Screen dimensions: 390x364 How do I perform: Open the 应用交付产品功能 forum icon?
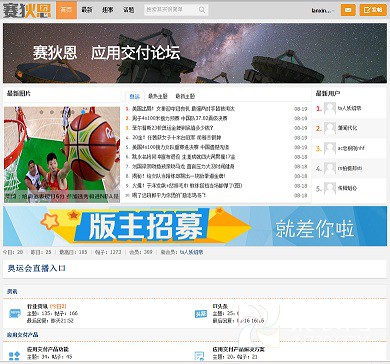click(x=14, y=356)
